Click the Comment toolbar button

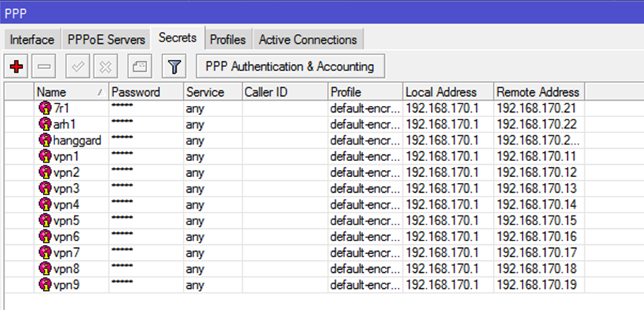139,67
